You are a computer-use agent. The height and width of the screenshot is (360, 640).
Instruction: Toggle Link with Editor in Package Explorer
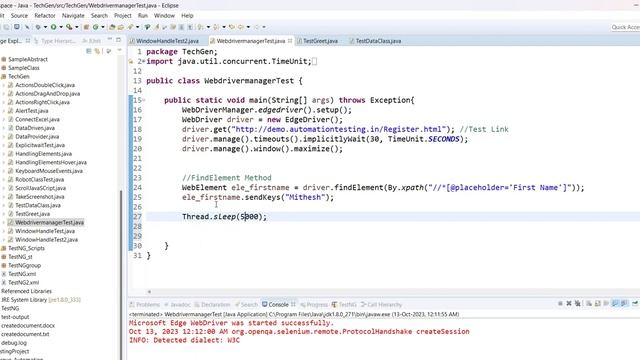(97, 51)
